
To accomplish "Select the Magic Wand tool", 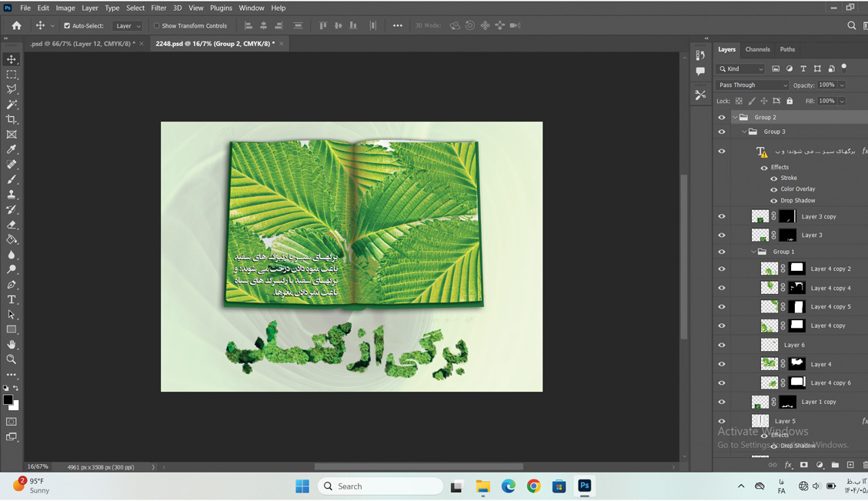I will 11,104.
